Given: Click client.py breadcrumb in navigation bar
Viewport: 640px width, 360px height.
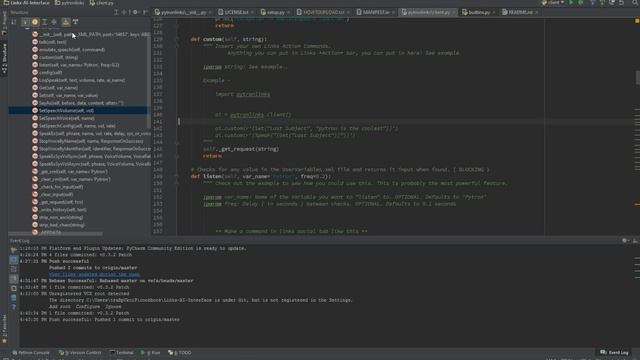Looking at the screenshot, I should pos(102,3).
